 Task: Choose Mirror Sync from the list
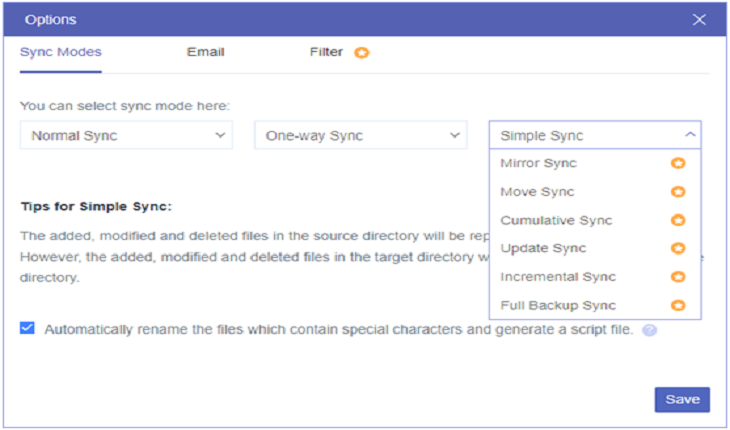click(x=539, y=163)
